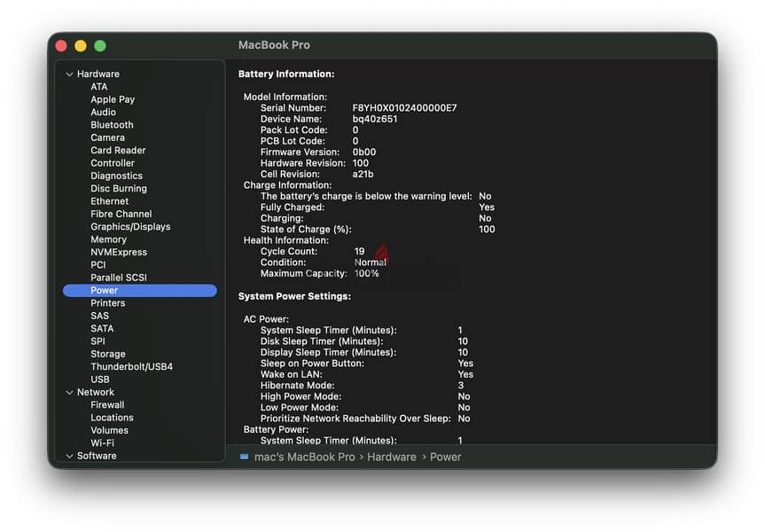Click the serial number F8YH0X0102400000E7
The height and width of the screenshot is (532, 765).
pos(404,108)
